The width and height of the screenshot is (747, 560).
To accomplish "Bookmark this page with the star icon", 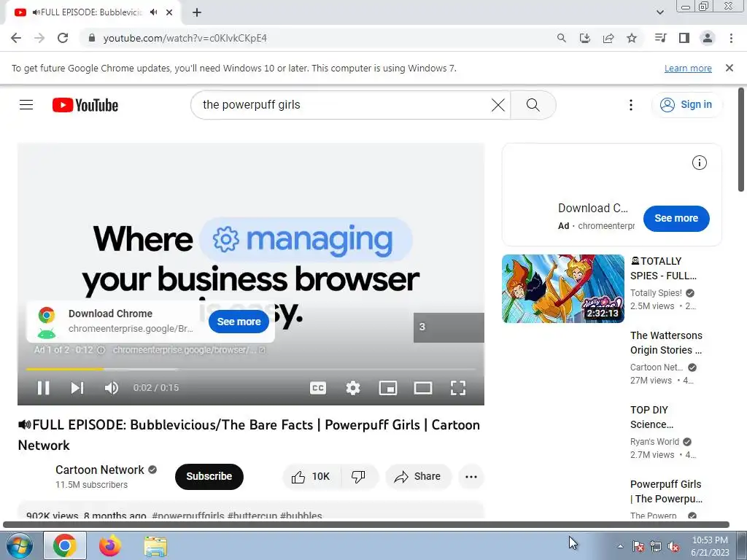I will (632, 38).
